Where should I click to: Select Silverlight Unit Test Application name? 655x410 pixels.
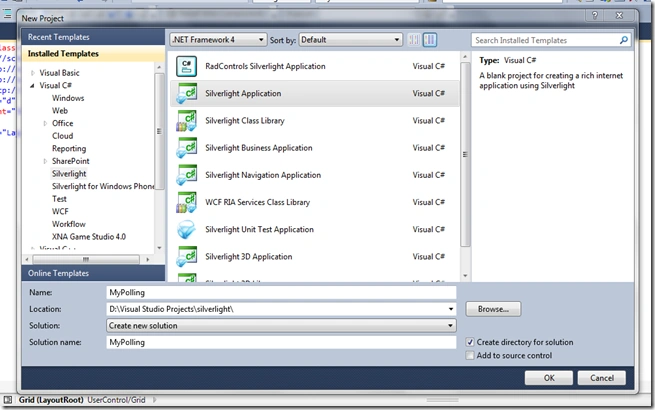point(259,229)
